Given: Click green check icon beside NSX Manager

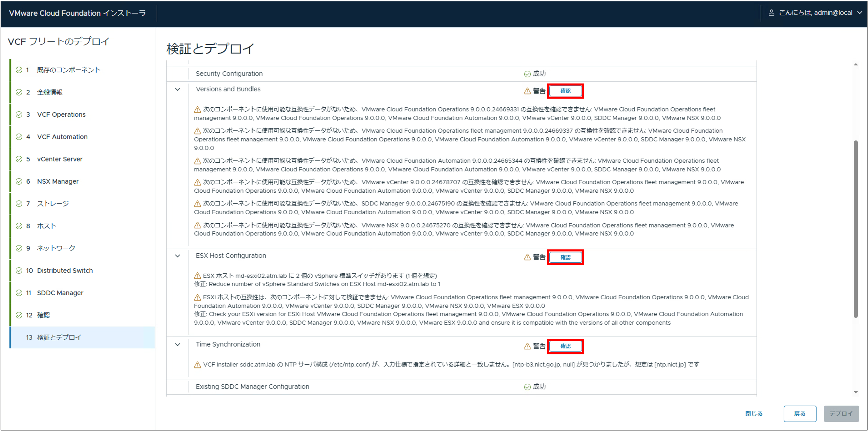Looking at the screenshot, I should point(19,181).
